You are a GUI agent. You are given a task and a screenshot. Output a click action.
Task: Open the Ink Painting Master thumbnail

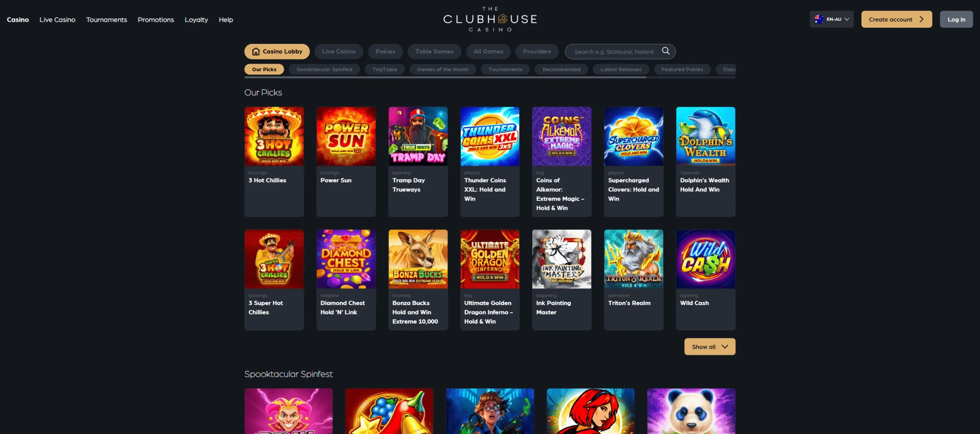click(x=562, y=259)
